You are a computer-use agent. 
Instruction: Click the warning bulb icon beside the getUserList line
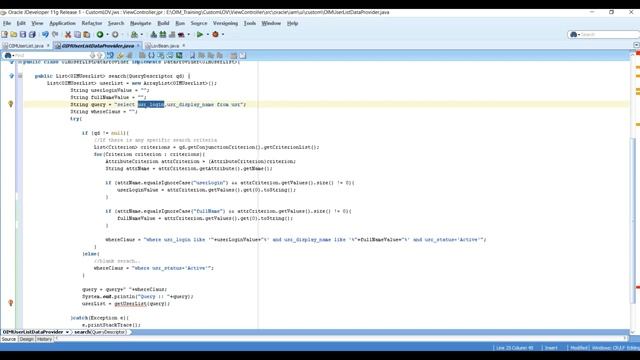pos(11,303)
